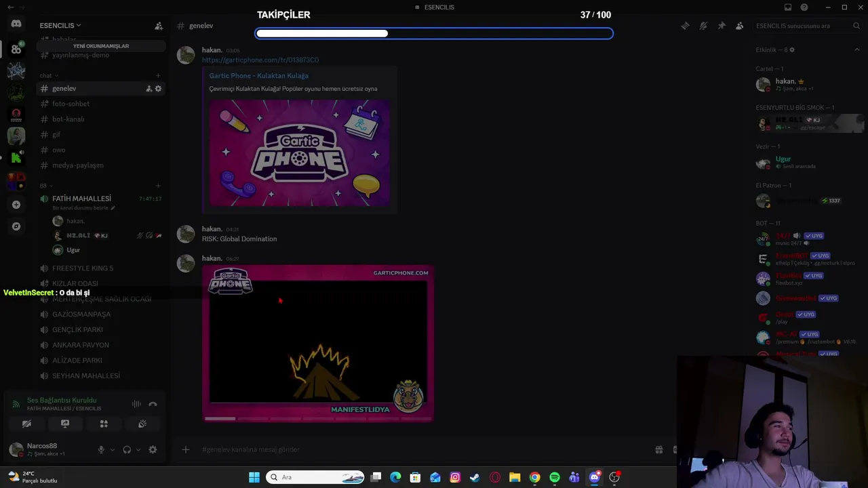Click the Windows Start button
868x488 pixels.
click(254, 477)
